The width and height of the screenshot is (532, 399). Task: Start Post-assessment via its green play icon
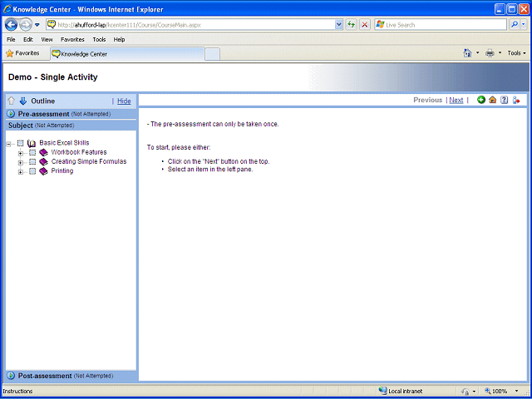[11, 376]
